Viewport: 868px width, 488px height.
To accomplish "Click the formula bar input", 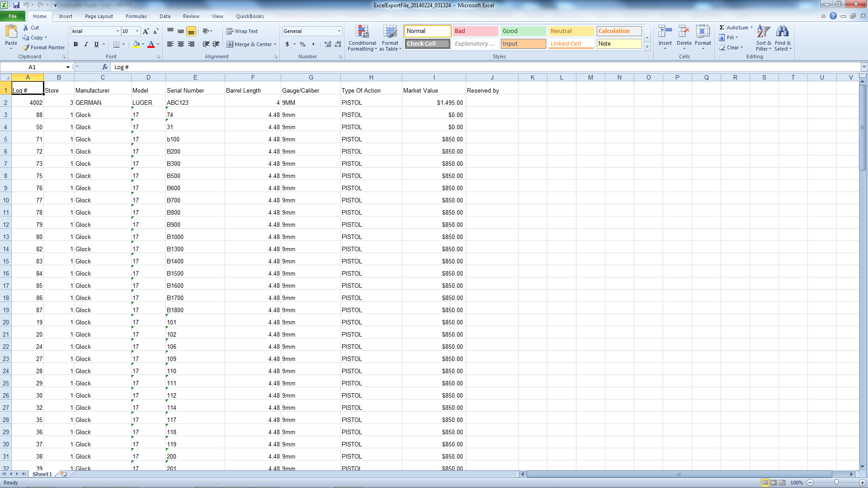I will tap(486, 67).
